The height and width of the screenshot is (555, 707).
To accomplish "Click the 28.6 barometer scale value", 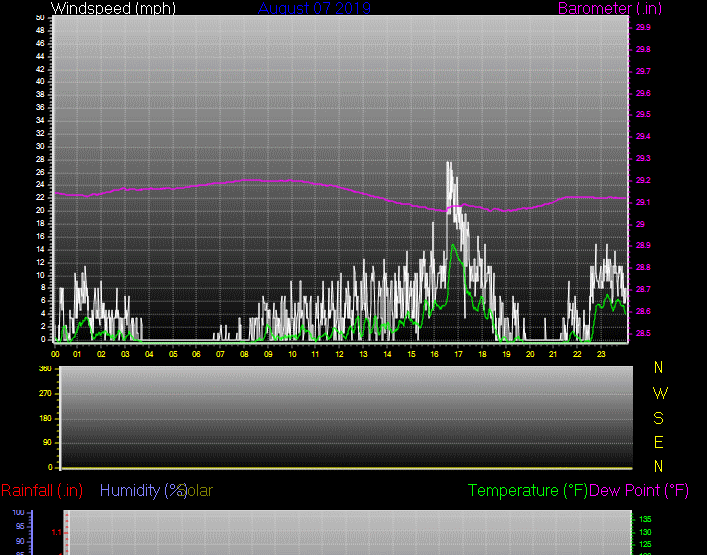I will (x=643, y=312).
